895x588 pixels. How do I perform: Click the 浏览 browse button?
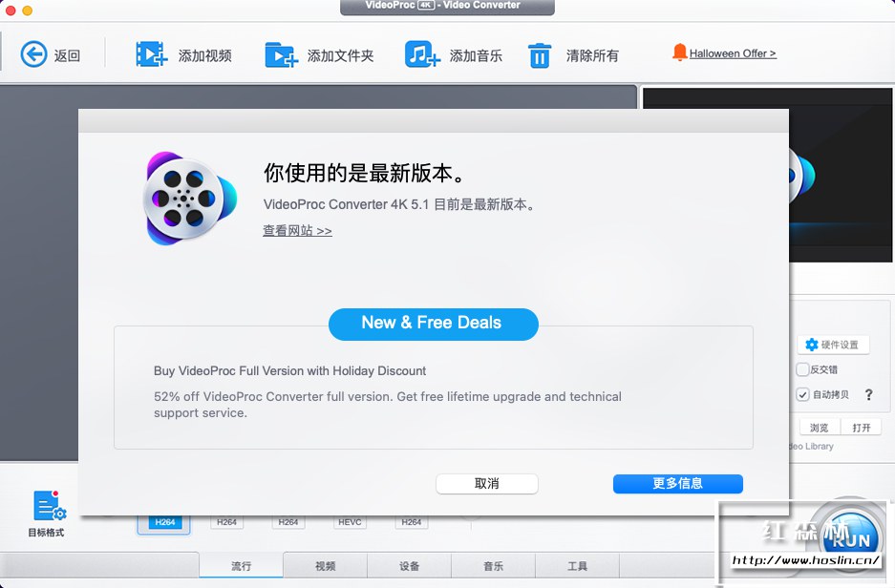point(820,428)
